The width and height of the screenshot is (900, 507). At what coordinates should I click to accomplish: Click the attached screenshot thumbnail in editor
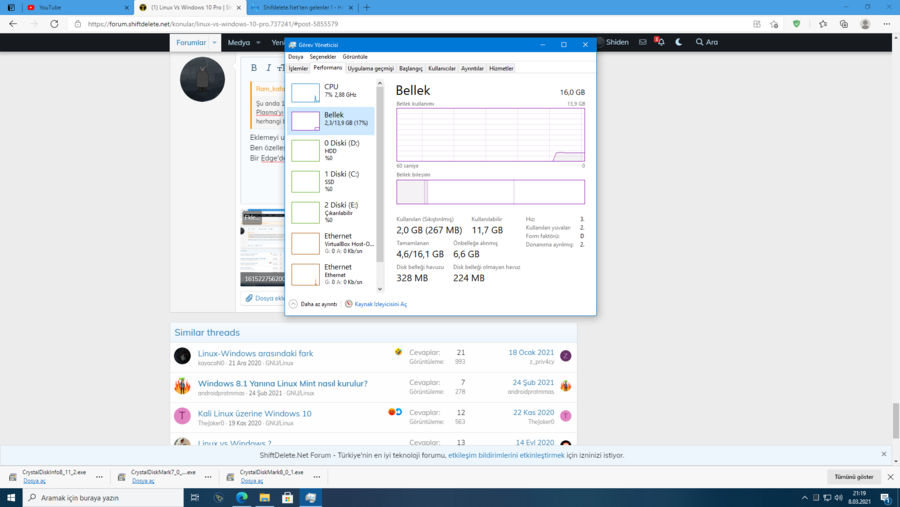click(262, 248)
